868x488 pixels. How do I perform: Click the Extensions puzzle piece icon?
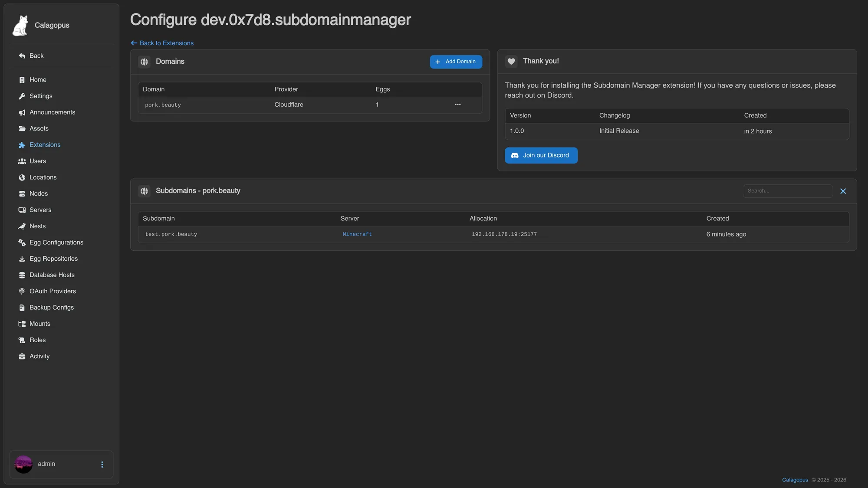pos(22,145)
